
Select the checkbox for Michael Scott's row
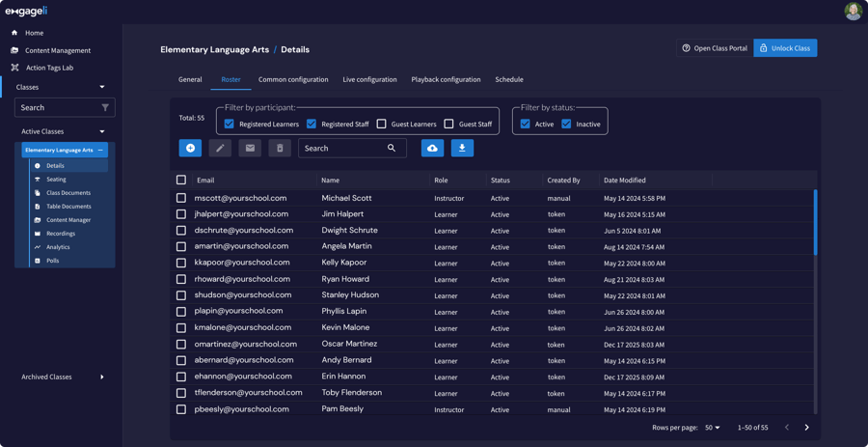(181, 198)
